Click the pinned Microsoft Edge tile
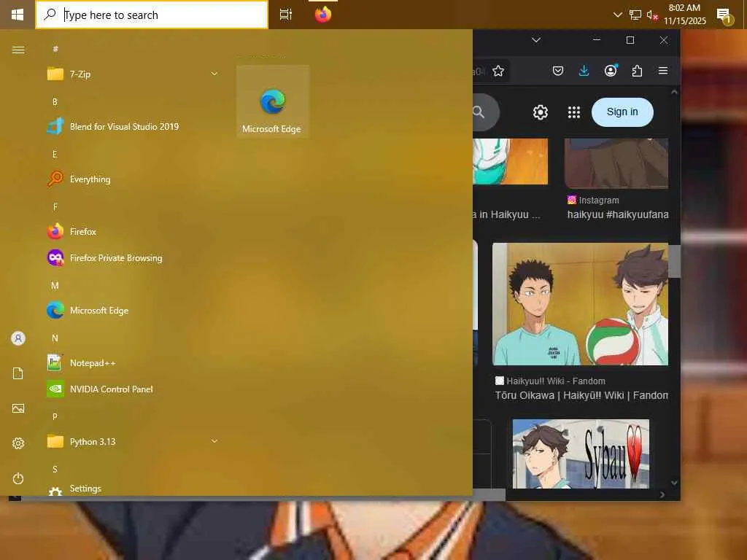Screen dimensions: 747x560 point(273,101)
